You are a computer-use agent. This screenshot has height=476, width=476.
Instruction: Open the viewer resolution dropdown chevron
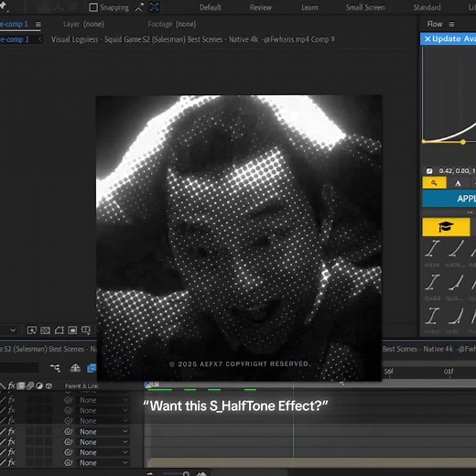[13, 330]
